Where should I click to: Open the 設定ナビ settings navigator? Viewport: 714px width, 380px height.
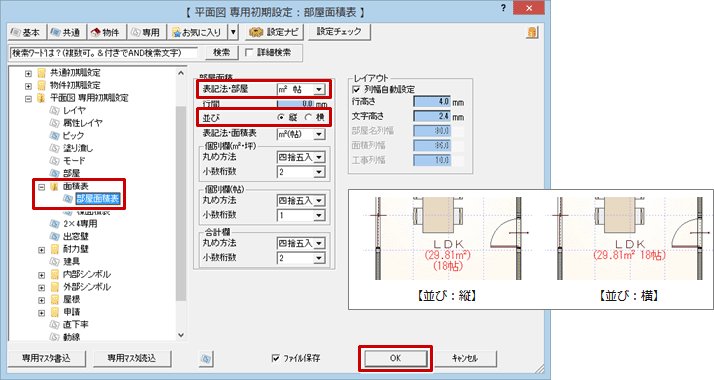[x=275, y=32]
